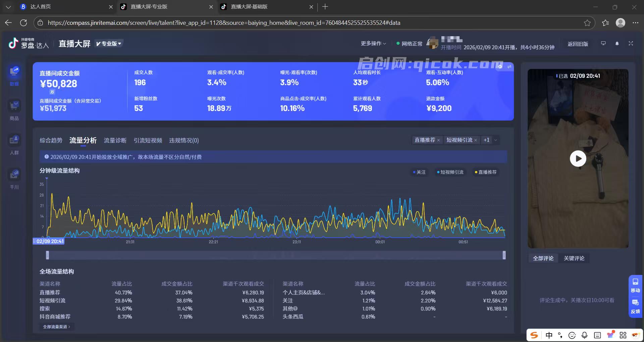Image resolution: width=644 pixels, height=342 pixels.
Task: Click the swap arrows icon on metrics card
Action: click(x=509, y=66)
